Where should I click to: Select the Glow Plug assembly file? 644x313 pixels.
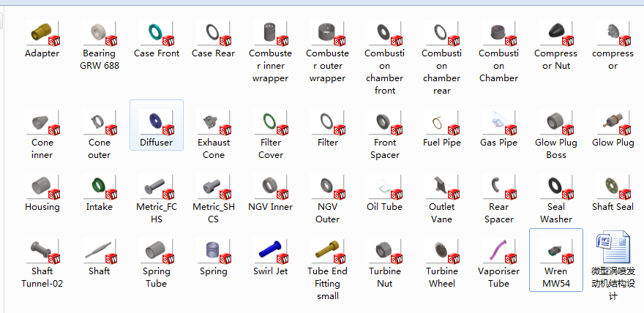pyautogui.click(x=613, y=123)
